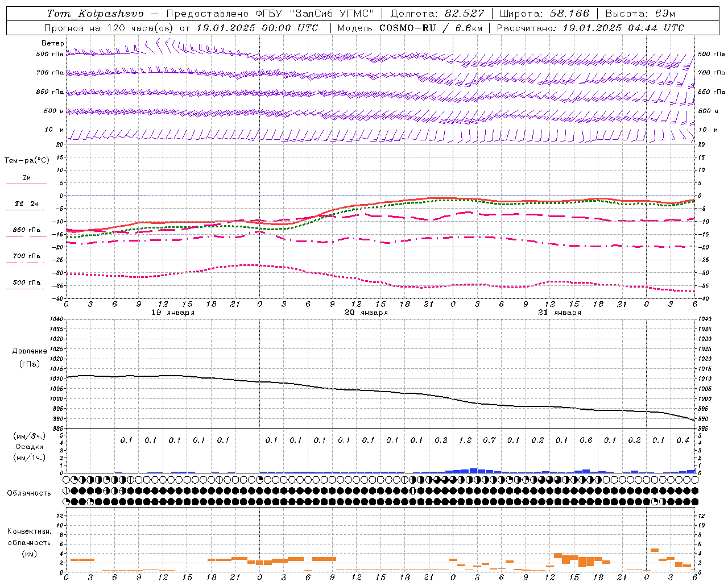Image resolution: width=728 pixels, height=582 pixels.
Task: Click the forecast text Прогноз на 120 часа(ов)
Action: 109,28
